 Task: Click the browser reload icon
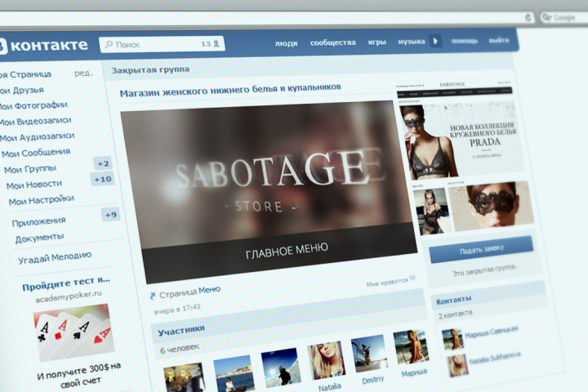[528, 17]
